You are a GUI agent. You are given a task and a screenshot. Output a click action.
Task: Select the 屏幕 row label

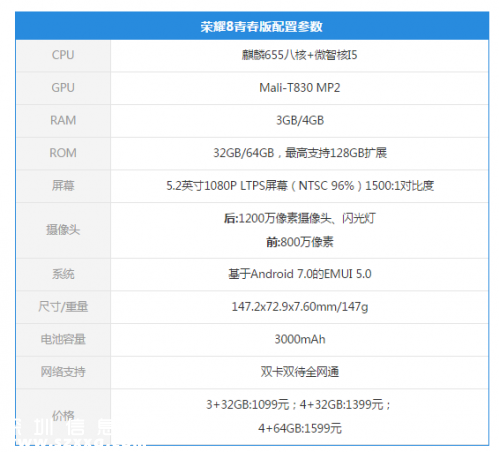[x=63, y=185]
